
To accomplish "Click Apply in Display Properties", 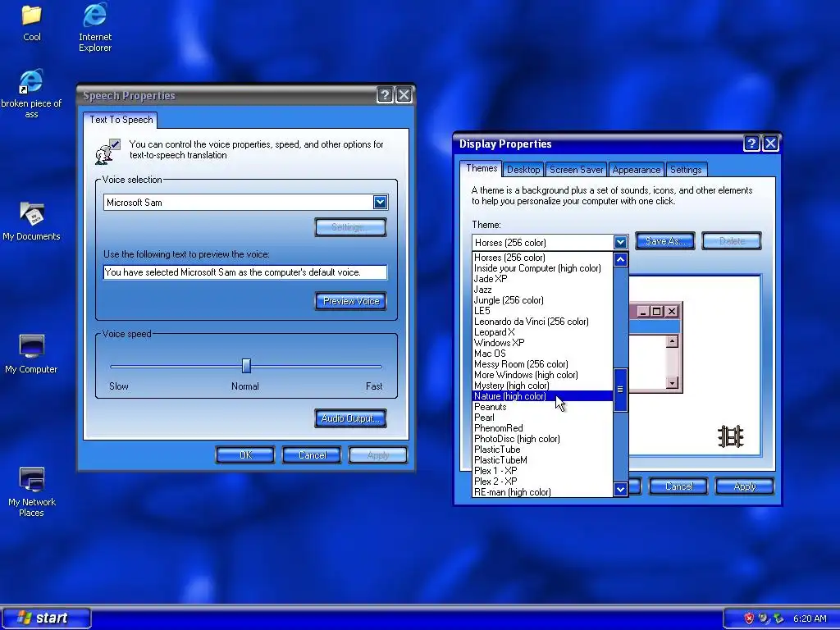I will tap(745, 486).
